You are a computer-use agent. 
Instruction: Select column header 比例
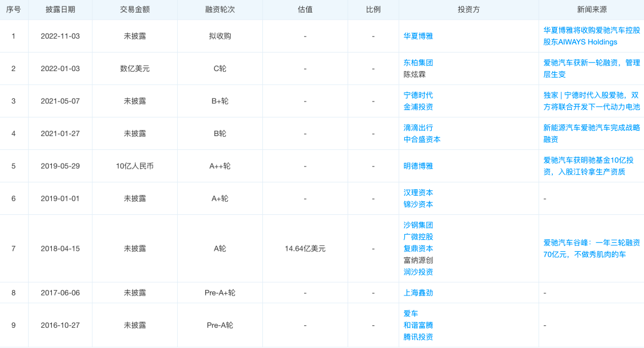pos(373,10)
